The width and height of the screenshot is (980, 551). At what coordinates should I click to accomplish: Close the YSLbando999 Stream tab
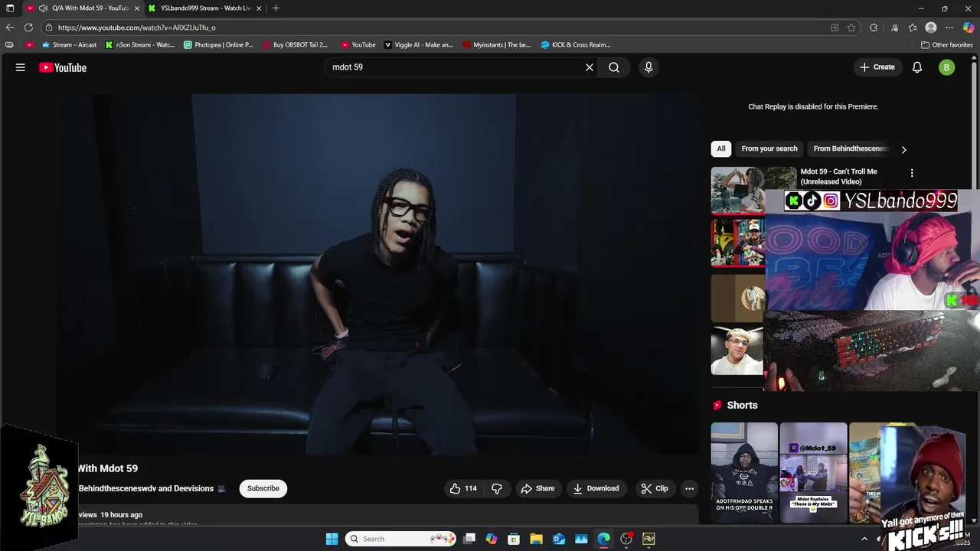point(259,8)
